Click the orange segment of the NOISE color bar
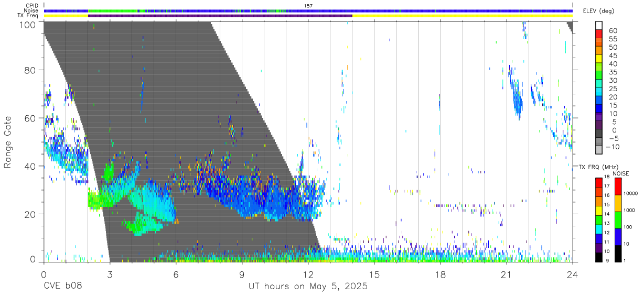Image resolution: width=644 pixels, height=297 pixels. pyautogui.click(x=619, y=203)
